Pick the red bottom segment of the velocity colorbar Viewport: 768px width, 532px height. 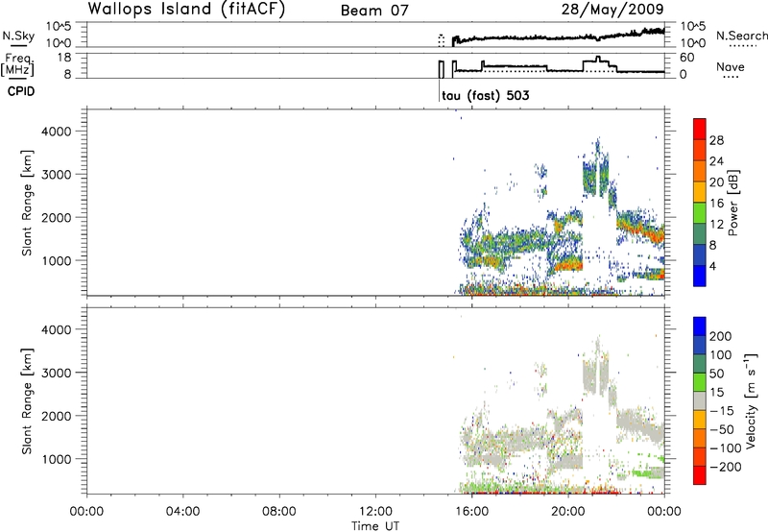tap(700, 475)
